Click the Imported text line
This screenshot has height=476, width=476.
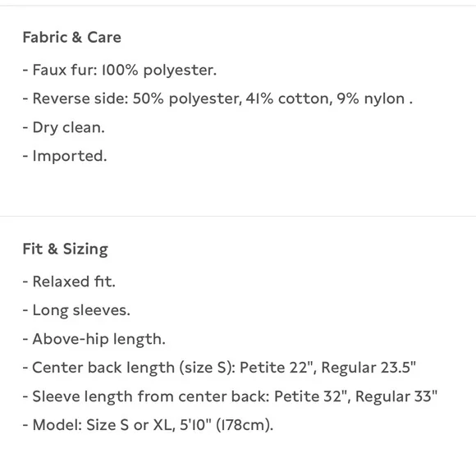(65, 156)
